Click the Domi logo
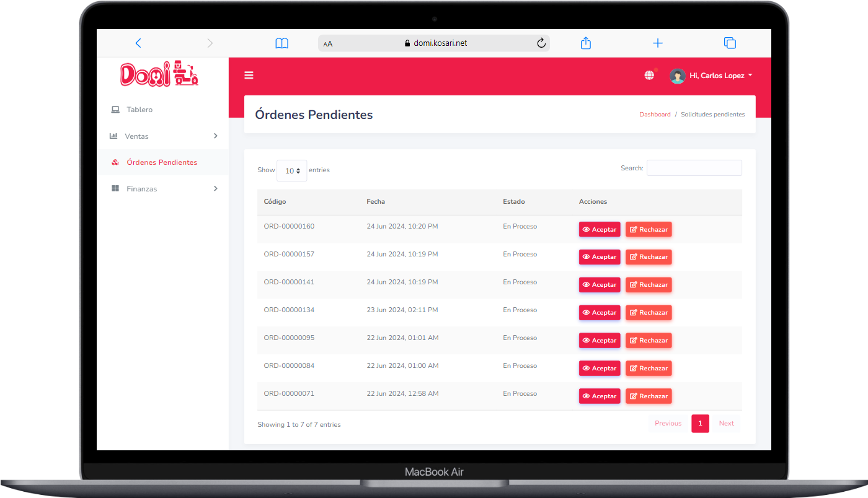 (x=159, y=74)
